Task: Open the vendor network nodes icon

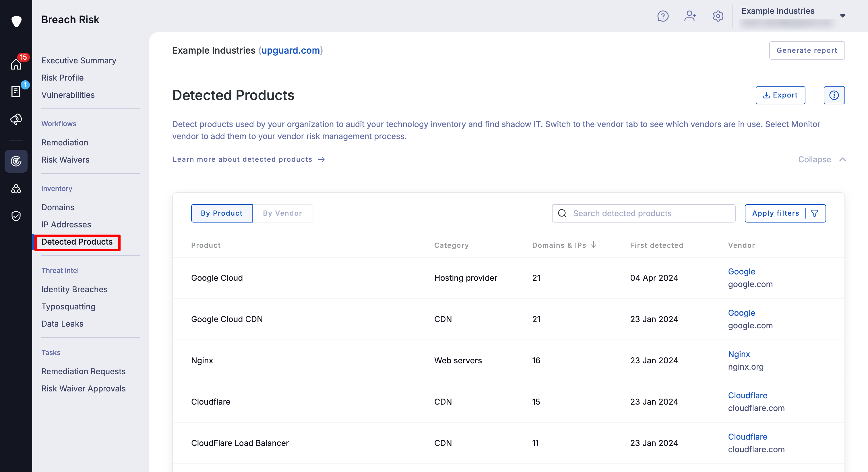Action: (16, 189)
